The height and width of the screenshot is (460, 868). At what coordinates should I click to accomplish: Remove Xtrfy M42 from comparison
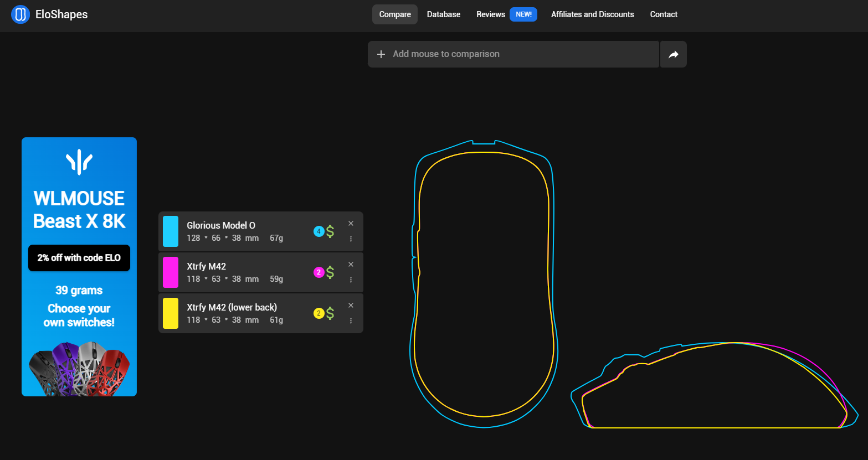click(351, 265)
